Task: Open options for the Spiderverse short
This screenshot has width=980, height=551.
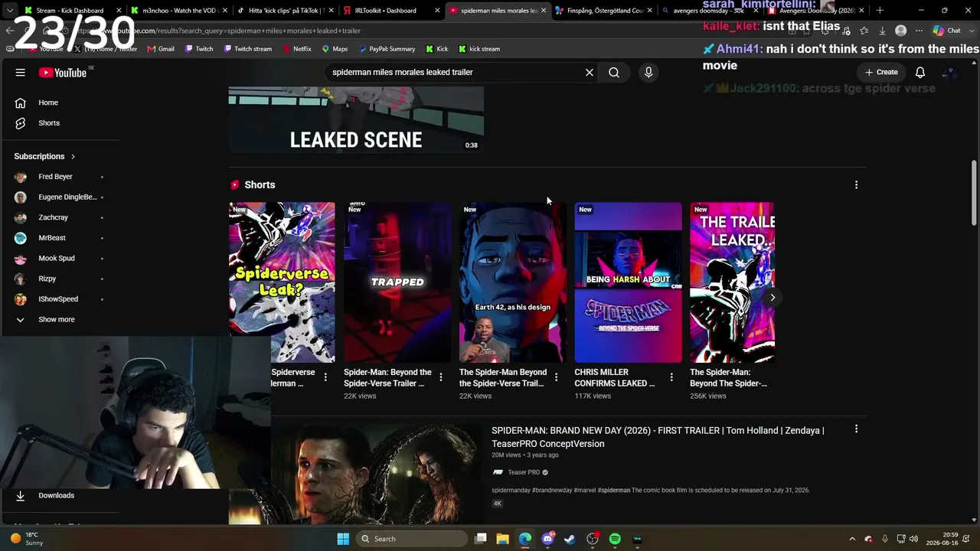Action: click(x=325, y=377)
